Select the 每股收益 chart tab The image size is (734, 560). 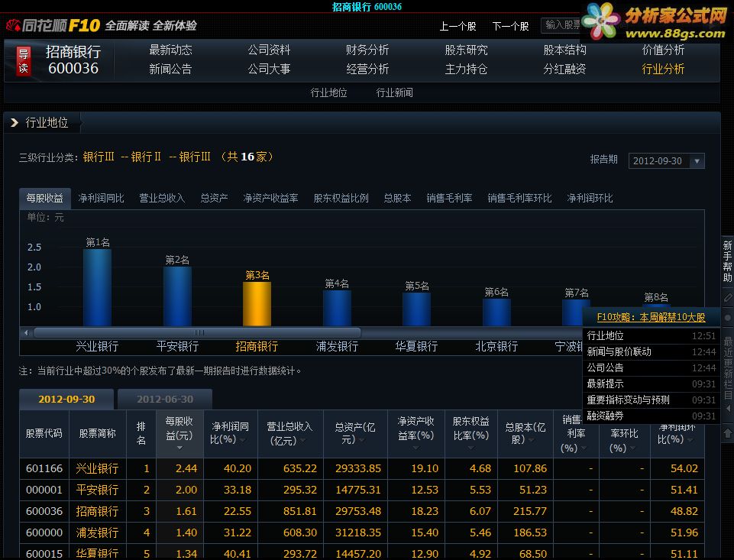coord(44,198)
